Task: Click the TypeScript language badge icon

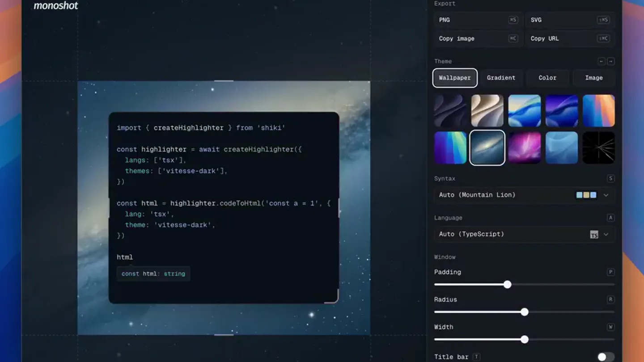Action: pyautogui.click(x=594, y=234)
